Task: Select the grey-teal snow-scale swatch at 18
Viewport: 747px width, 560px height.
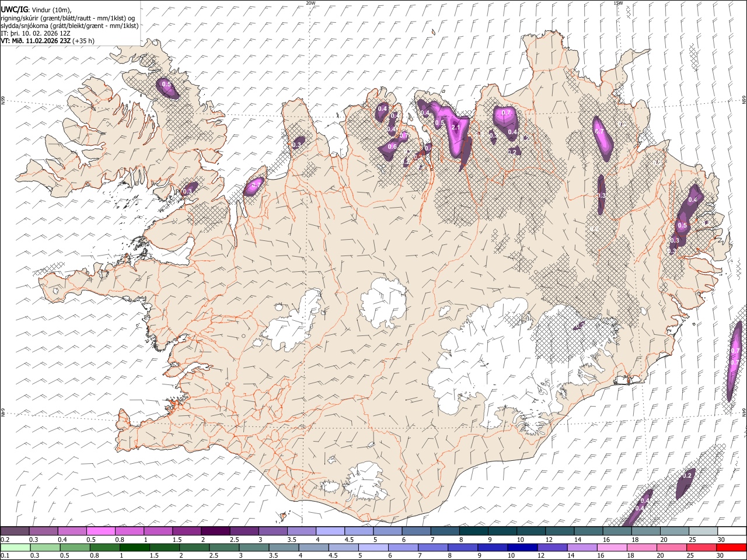Action: point(645,531)
